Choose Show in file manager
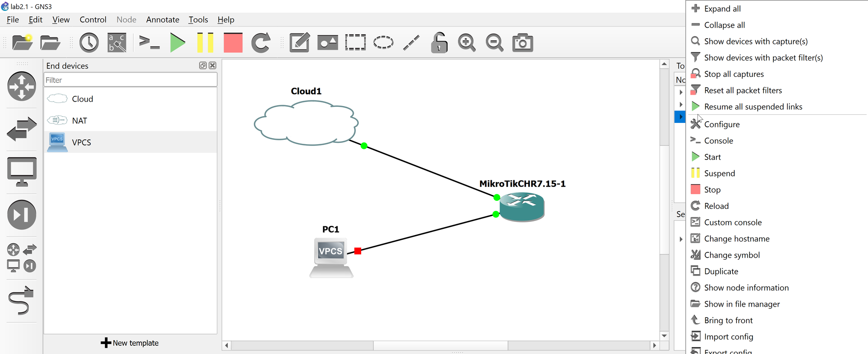Screen dimensions: 868x354 coord(777,304)
